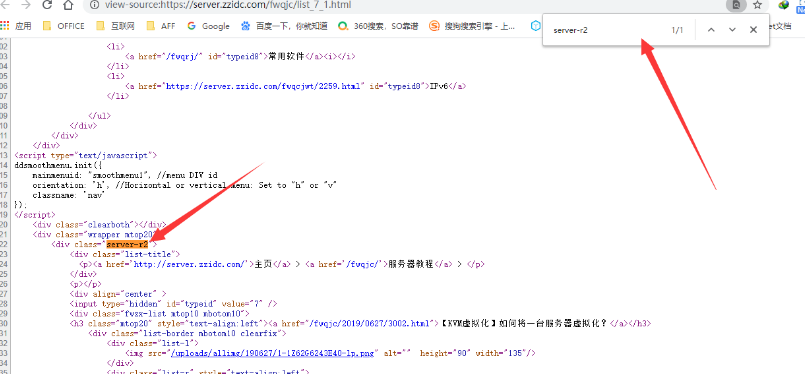
Task: Click the ddsmoothmenu.init line
Action: click(60, 165)
